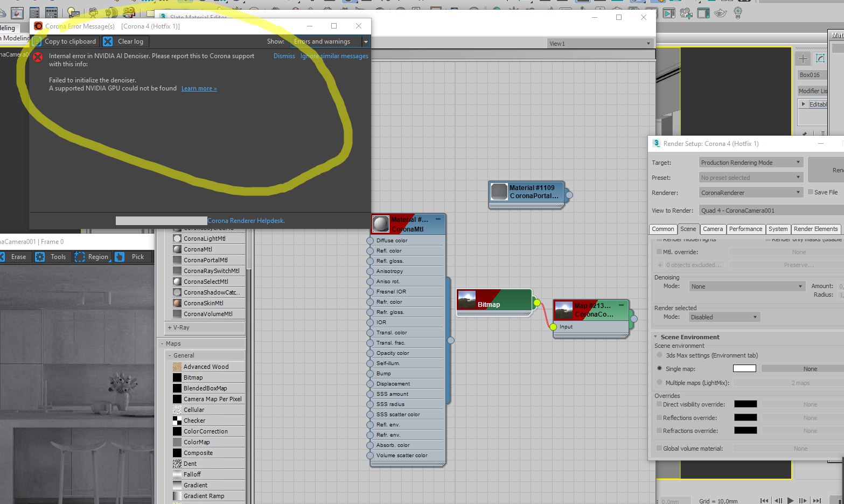Switch to the Common tab

[x=662, y=229]
